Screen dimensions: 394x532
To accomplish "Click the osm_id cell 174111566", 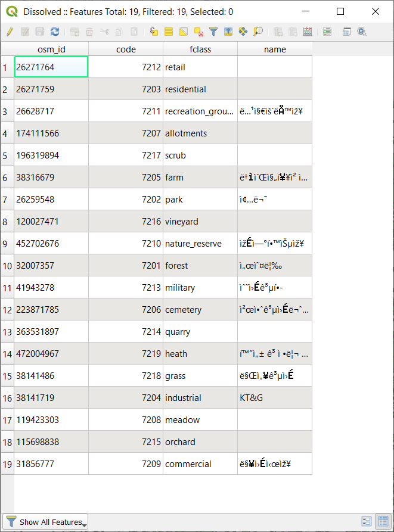I will pyautogui.click(x=51, y=133).
